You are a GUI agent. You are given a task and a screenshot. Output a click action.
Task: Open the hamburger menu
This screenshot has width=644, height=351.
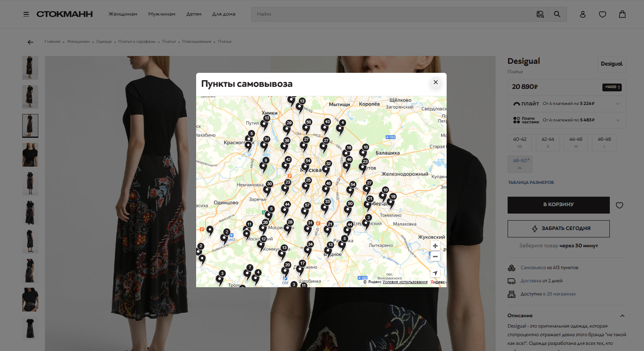(26, 14)
